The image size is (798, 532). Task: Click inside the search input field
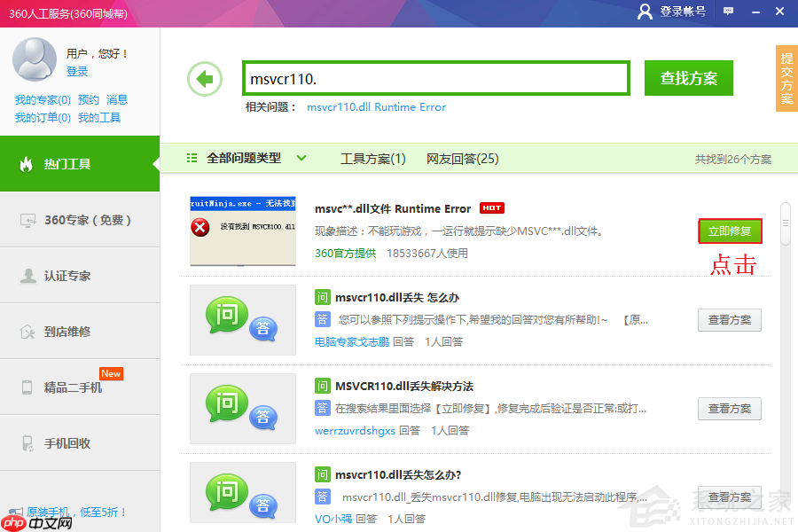pos(434,78)
